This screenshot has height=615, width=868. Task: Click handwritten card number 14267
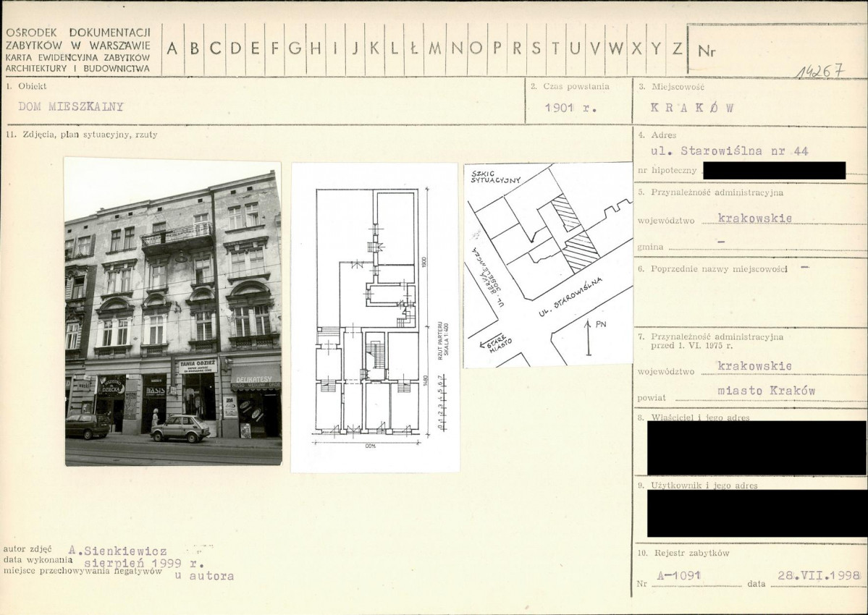coord(820,71)
